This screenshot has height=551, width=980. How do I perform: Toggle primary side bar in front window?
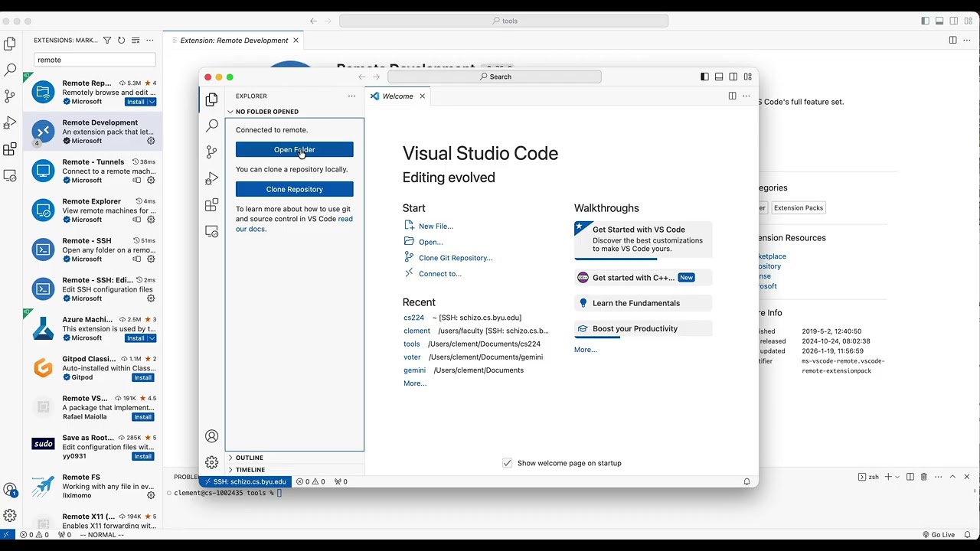click(704, 77)
